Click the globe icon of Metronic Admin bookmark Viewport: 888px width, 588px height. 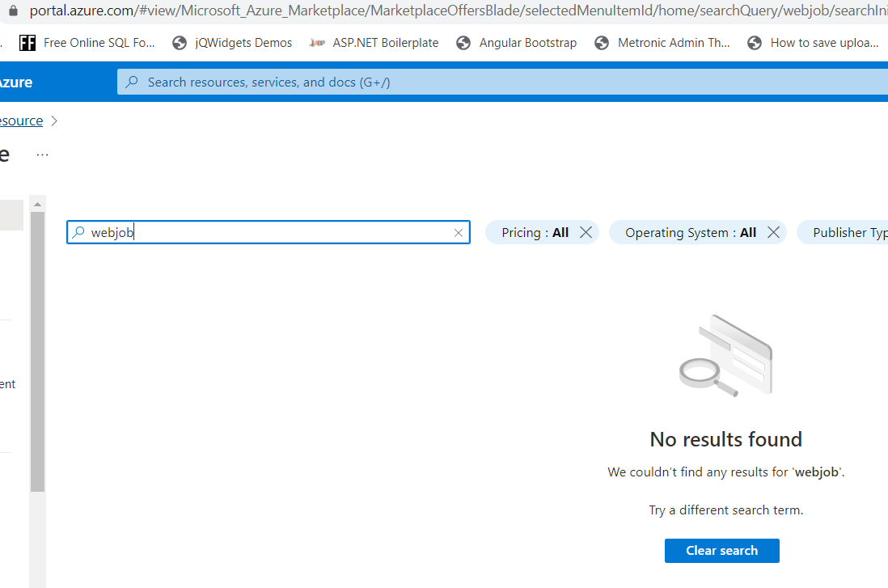point(602,43)
